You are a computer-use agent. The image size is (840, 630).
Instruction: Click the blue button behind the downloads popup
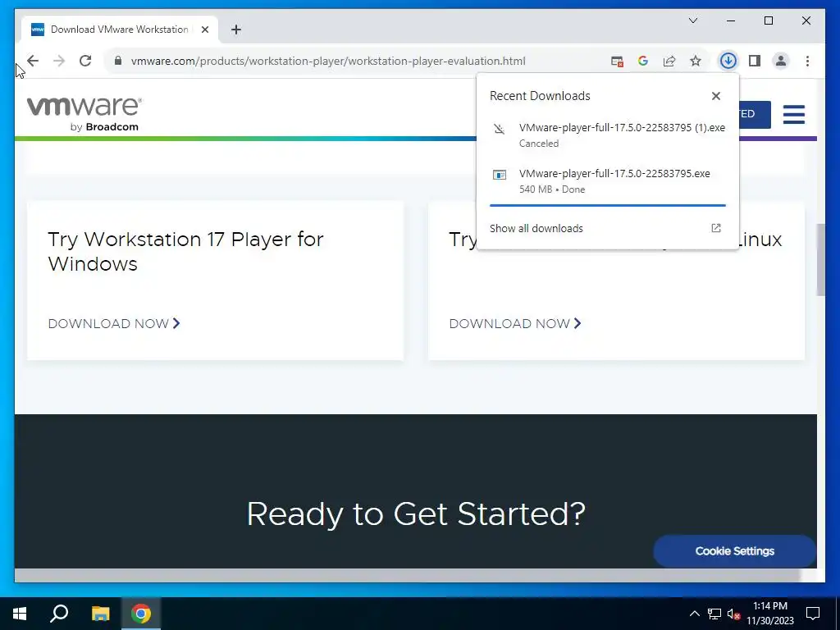point(755,114)
